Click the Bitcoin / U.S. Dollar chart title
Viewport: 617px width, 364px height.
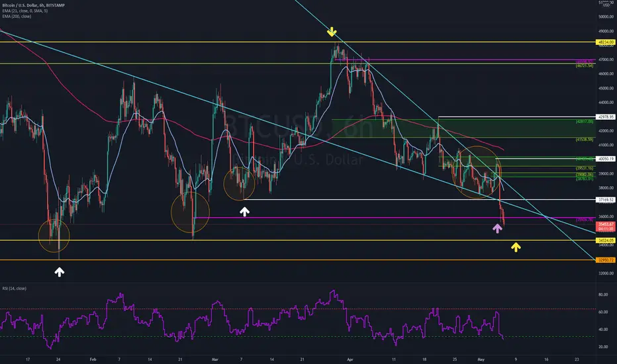tap(34, 5)
